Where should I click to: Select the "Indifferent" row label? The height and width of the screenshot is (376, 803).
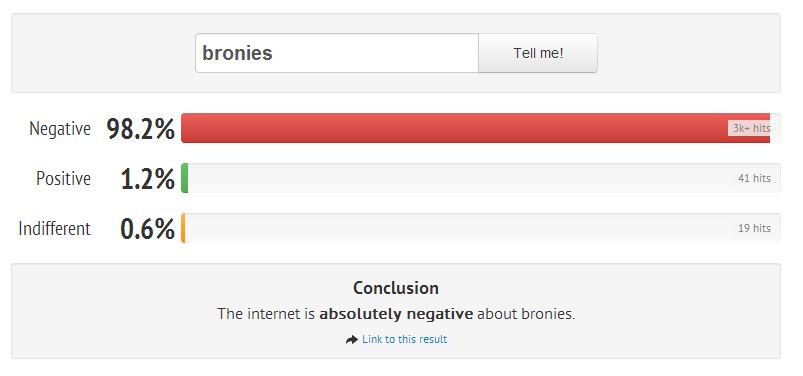point(54,228)
